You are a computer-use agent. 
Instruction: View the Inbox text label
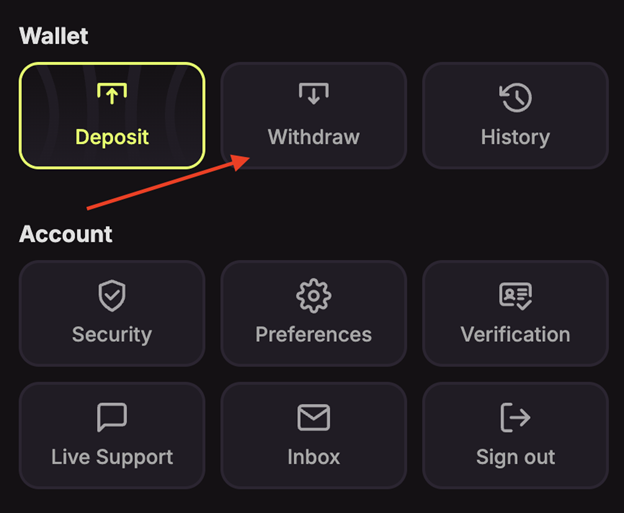pyautogui.click(x=314, y=456)
